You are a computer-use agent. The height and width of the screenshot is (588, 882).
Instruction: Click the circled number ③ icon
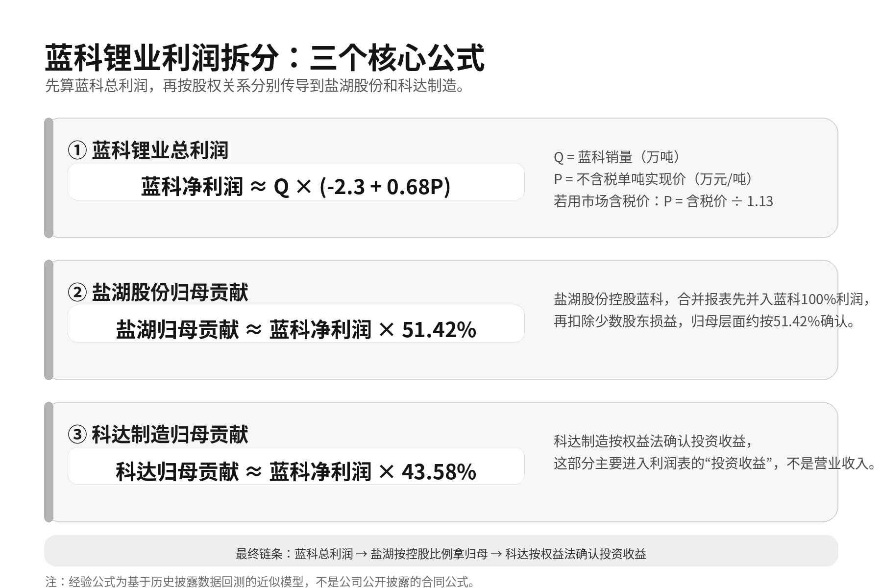[77, 435]
